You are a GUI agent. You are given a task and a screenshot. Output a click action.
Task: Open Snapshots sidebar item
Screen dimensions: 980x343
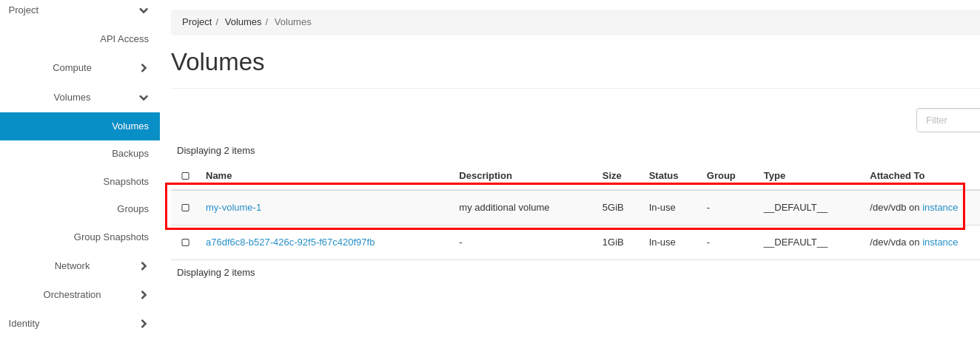pyautogui.click(x=126, y=182)
